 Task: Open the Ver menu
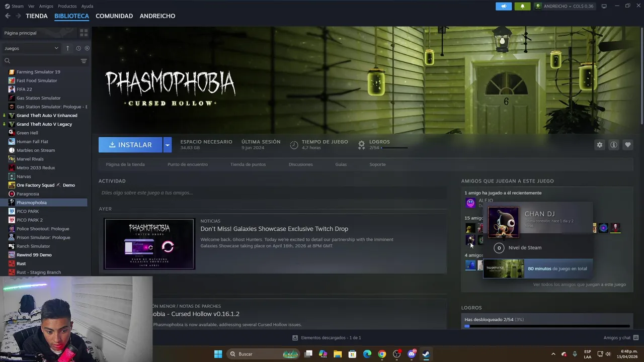click(31, 6)
